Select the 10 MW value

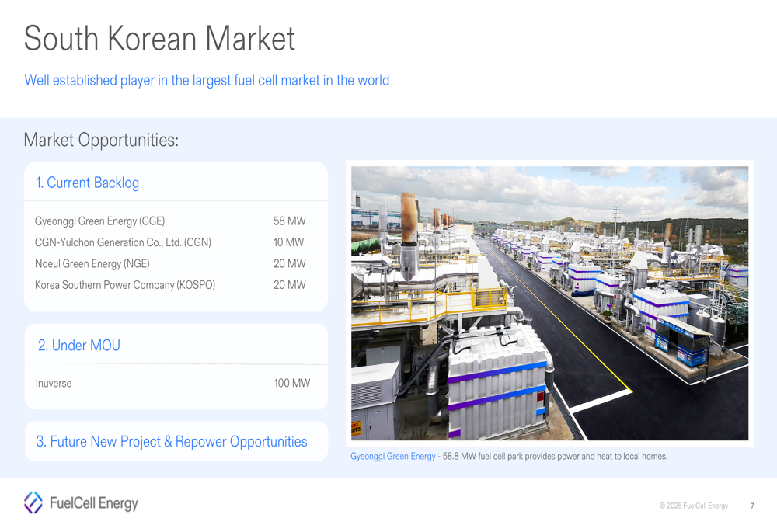[x=289, y=242]
